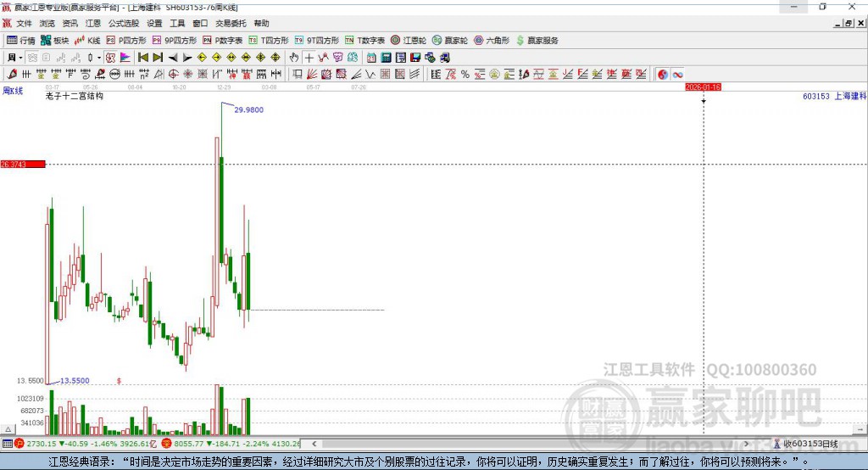The width and height of the screenshot is (868, 470).
Task: Click the red $ marker on chart
Action: (x=119, y=381)
